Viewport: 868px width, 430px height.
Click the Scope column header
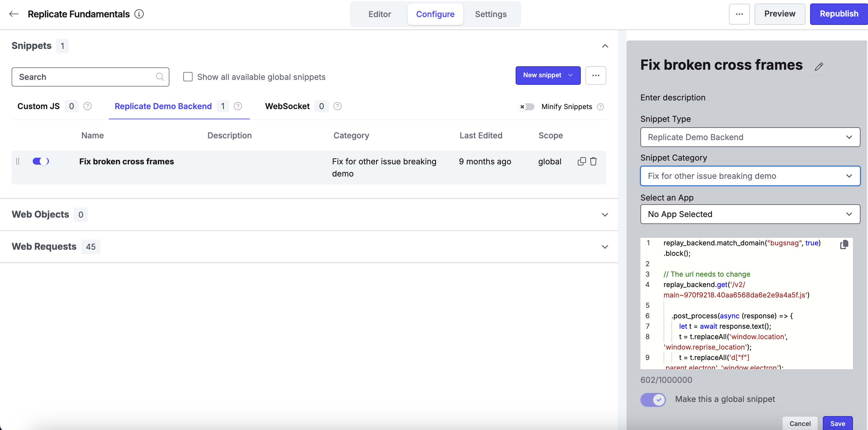[551, 135]
